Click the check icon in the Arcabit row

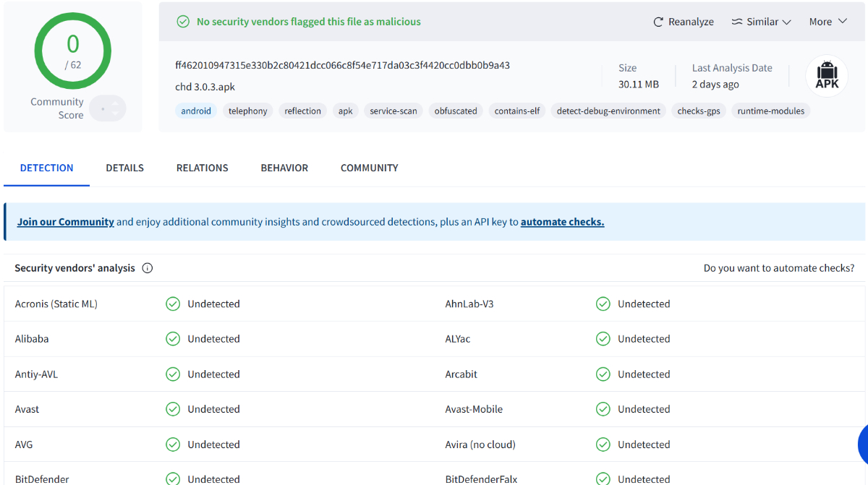[603, 374]
